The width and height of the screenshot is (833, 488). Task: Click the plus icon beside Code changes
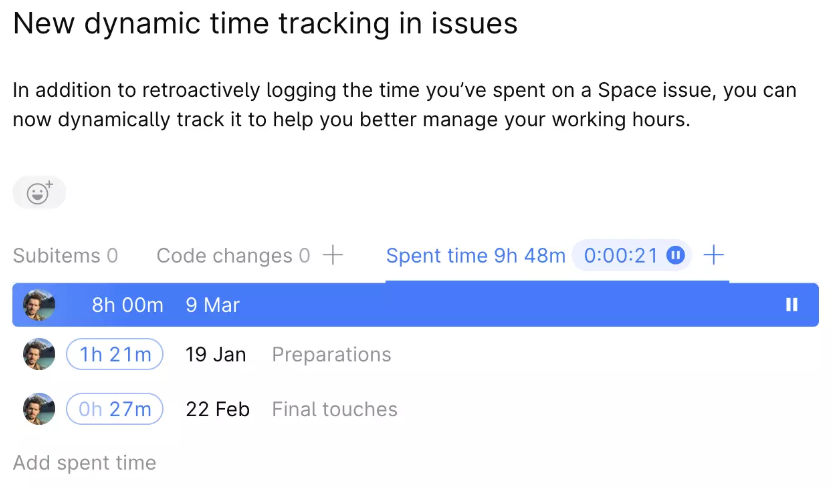click(x=334, y=256)
